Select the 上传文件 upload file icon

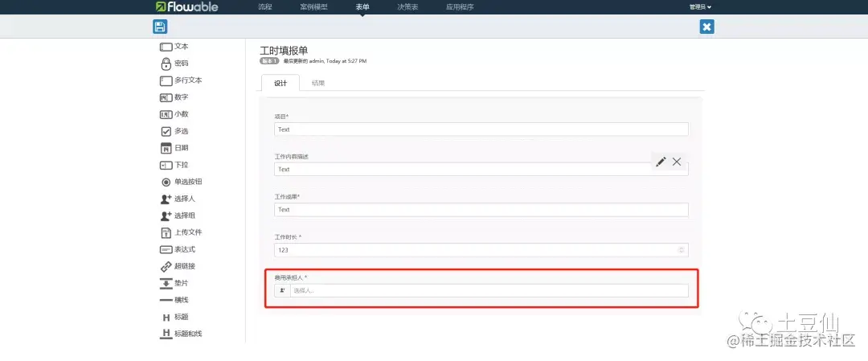point(166,232)
